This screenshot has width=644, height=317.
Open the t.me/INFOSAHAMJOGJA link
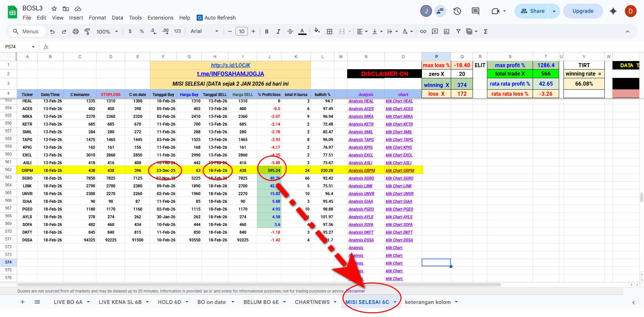click(x=230, y=74)
